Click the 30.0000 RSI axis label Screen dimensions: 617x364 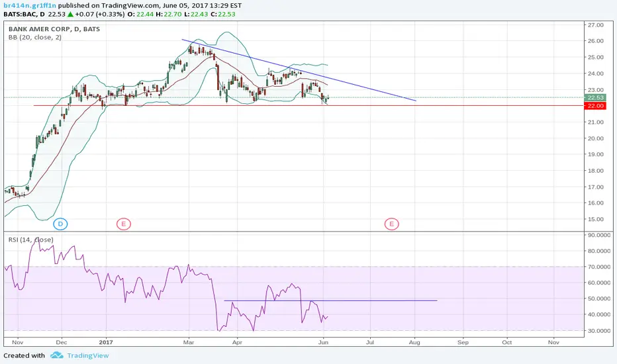tap(599, 330)
